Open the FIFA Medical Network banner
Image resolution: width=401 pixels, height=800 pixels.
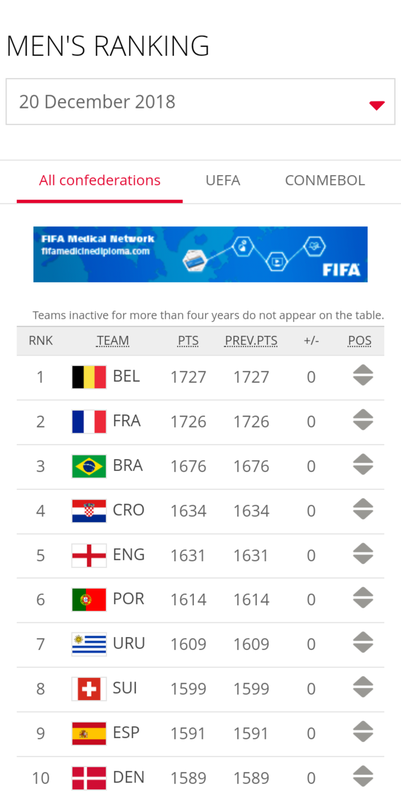pos(200,254)
